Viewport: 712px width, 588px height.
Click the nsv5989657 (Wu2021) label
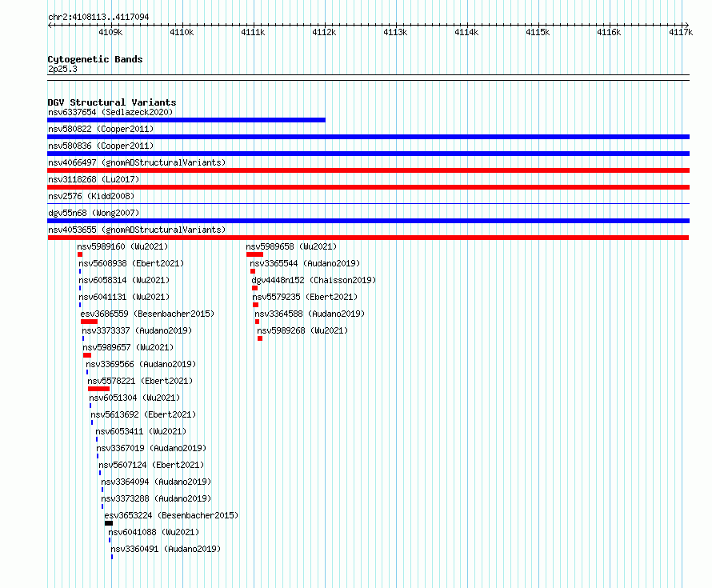click(x=128, y=347)
